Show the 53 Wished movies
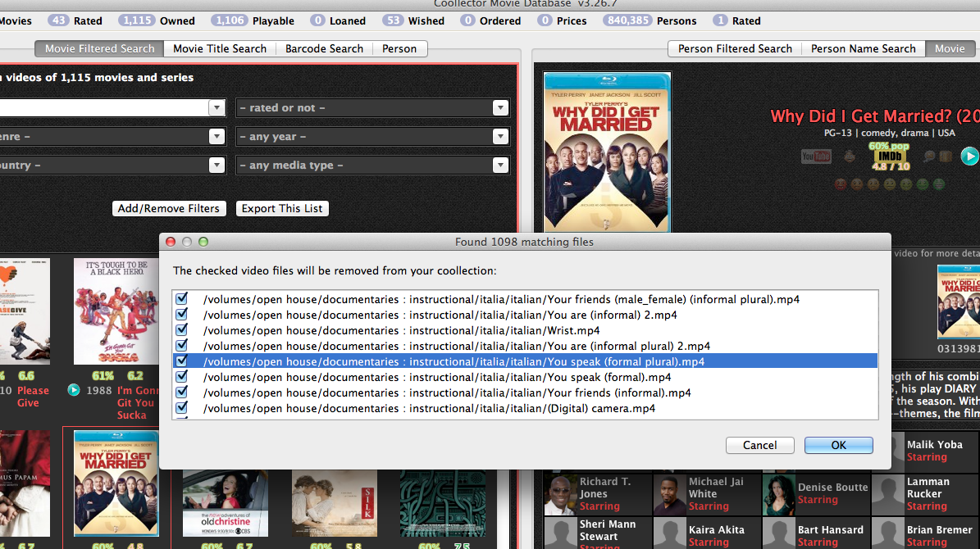 pos(413,20)
